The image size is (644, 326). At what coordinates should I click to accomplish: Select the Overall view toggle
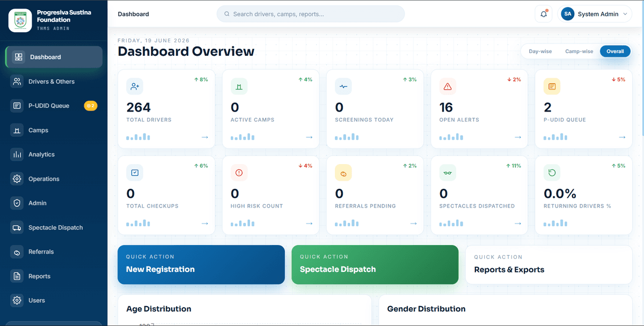coord(615,51)
